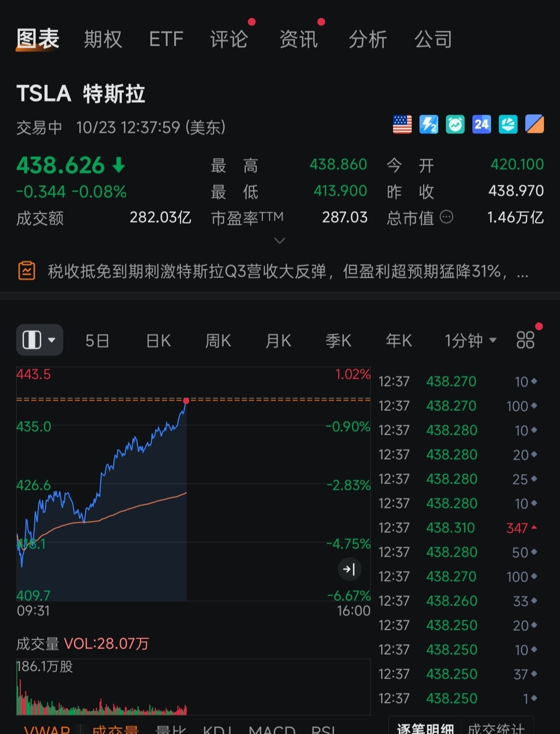This screenshot has width=560, height=734.
Task: Tap the 最低 value 413.900
Action: (340, 191)
